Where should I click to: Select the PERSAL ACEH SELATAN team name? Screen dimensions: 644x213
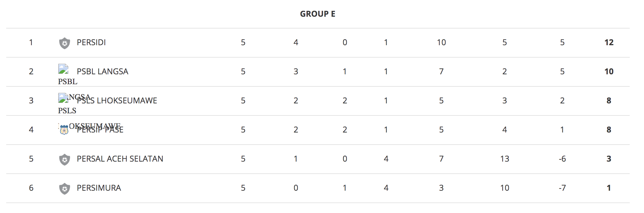click(x=120, y=159)
